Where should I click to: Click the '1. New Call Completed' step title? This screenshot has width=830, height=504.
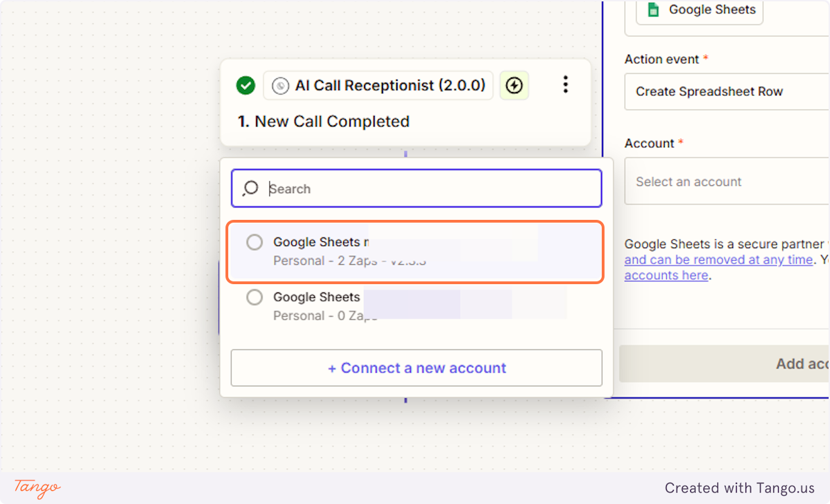(323, 122)
